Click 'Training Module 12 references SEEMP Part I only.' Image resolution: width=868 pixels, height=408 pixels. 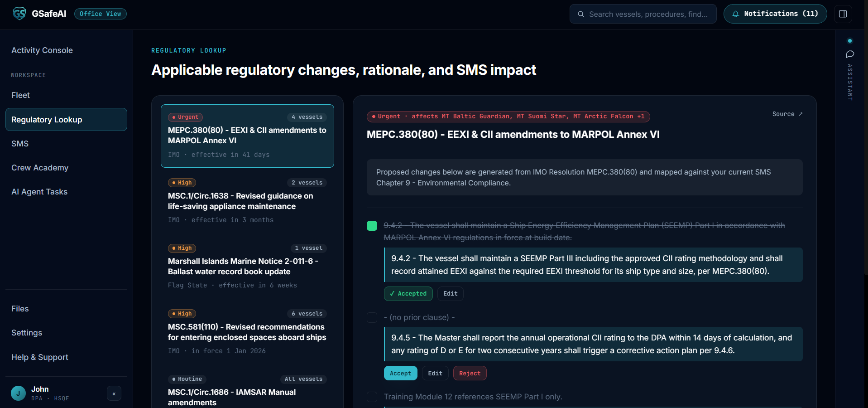click(x=473, y=397)
